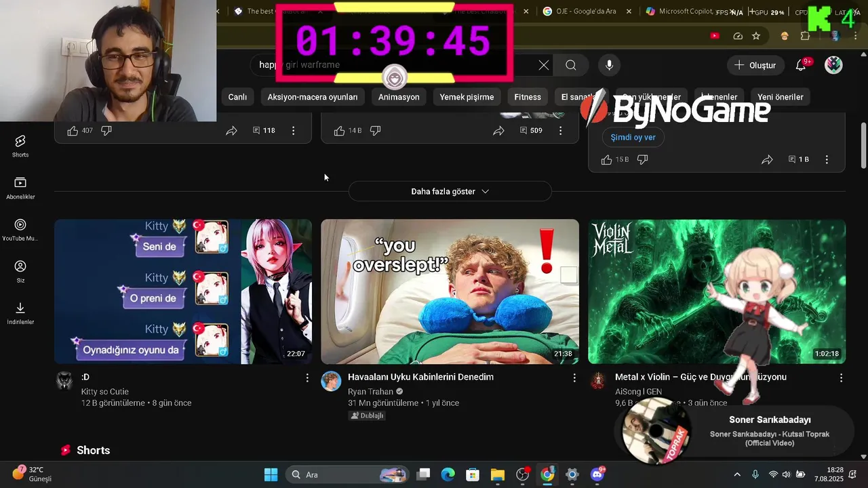Show hidden system tray icons
This screenshot has width=868, height=488.
pyautogui.click(x=737, y=474)
